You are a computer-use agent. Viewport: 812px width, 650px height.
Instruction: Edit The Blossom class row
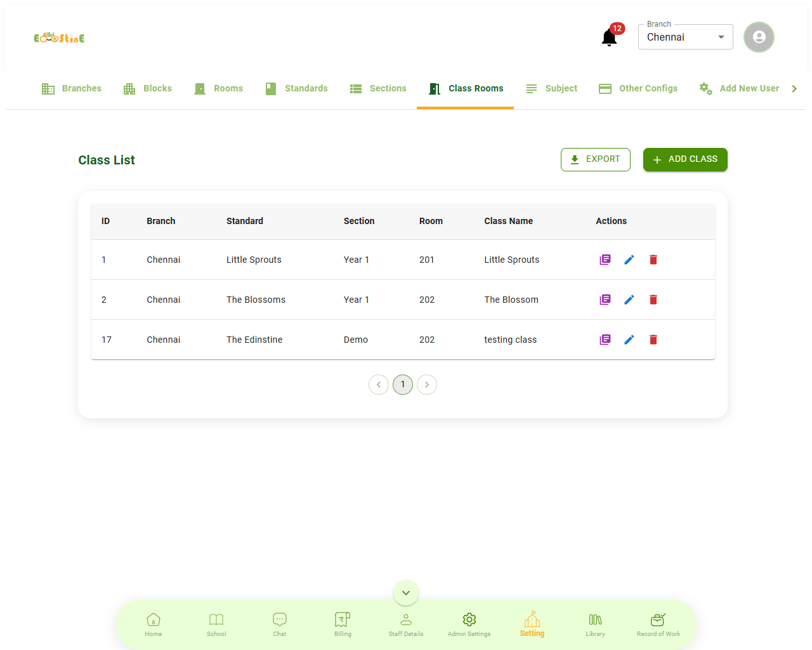click(629, 300)
